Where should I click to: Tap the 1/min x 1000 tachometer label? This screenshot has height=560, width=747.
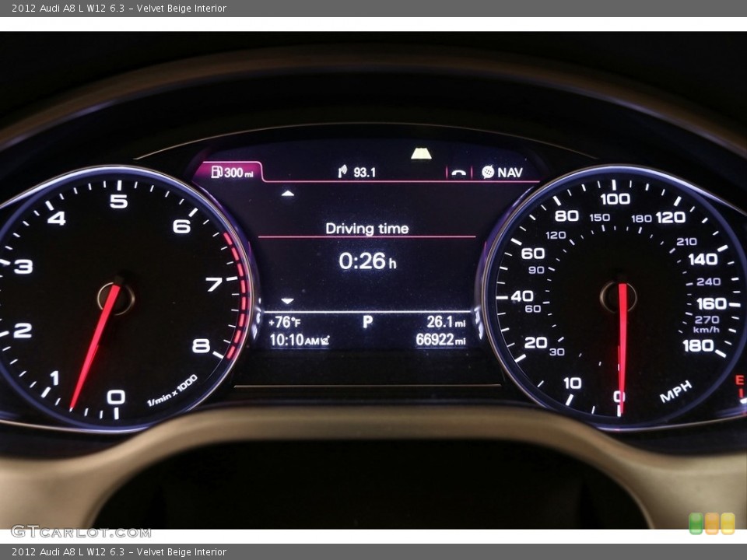(172, 391)
